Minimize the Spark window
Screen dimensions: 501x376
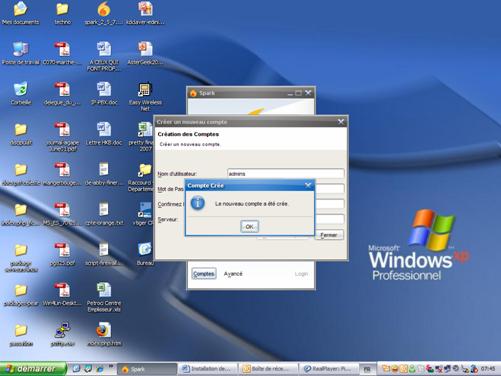point(290,93)
